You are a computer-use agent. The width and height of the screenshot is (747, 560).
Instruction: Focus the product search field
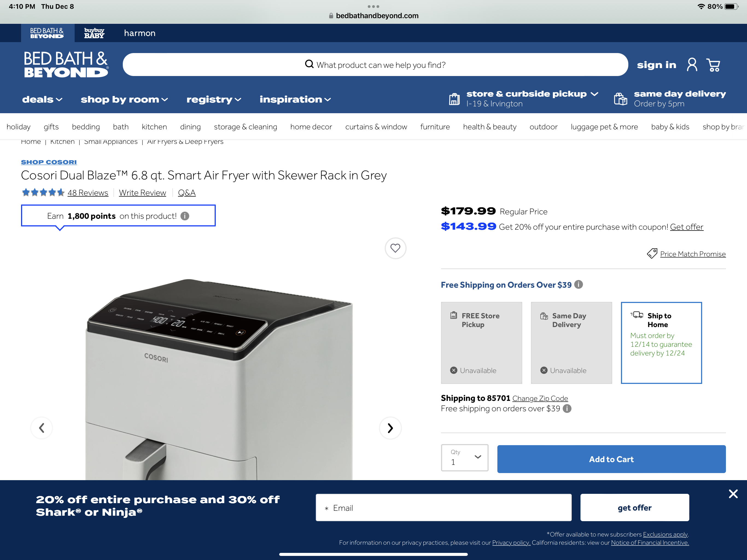[x=375, y=65]
